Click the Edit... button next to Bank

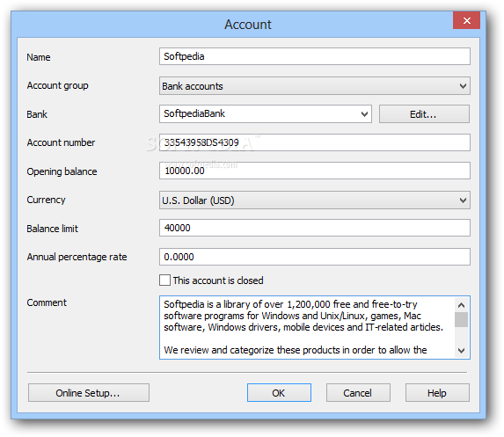coord(424,114)
